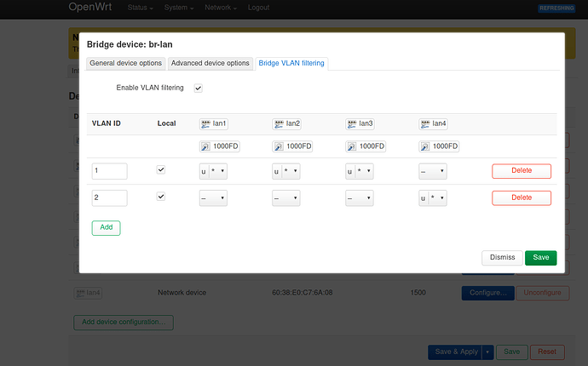Add a new VLAN row
Screen dimensions: 588x366
(x=107, y=228)
